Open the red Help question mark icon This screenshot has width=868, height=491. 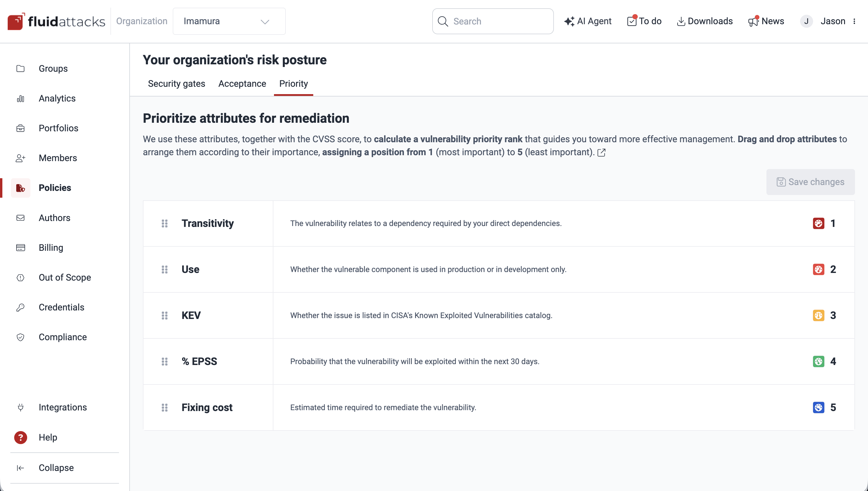pyautogui.click(x=21, y=437)
